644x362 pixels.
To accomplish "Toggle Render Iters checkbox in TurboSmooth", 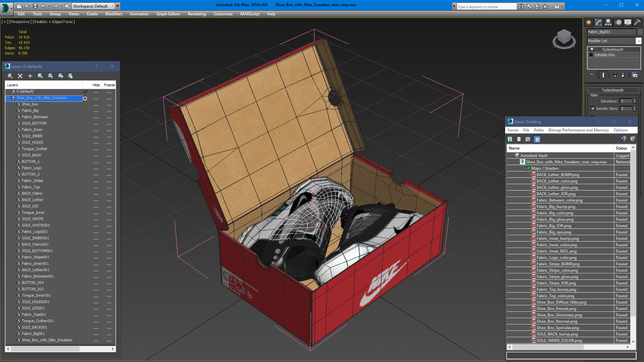I will click(593, 108).
